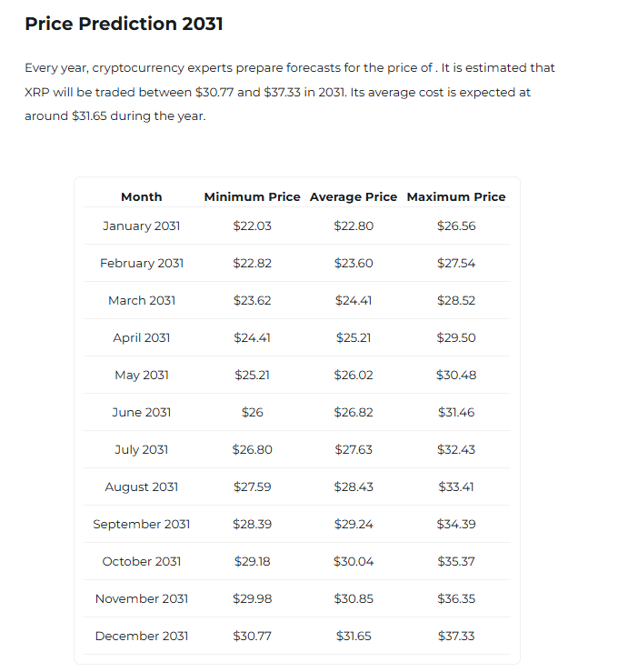Select the Minimum Price column header
Viewport: 618px width, 672px height.
click(x=253, y=196)
